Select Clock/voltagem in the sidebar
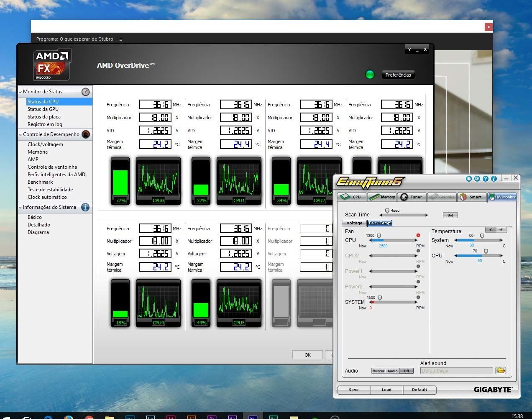The image size is (532, 419). click(45, 144)
